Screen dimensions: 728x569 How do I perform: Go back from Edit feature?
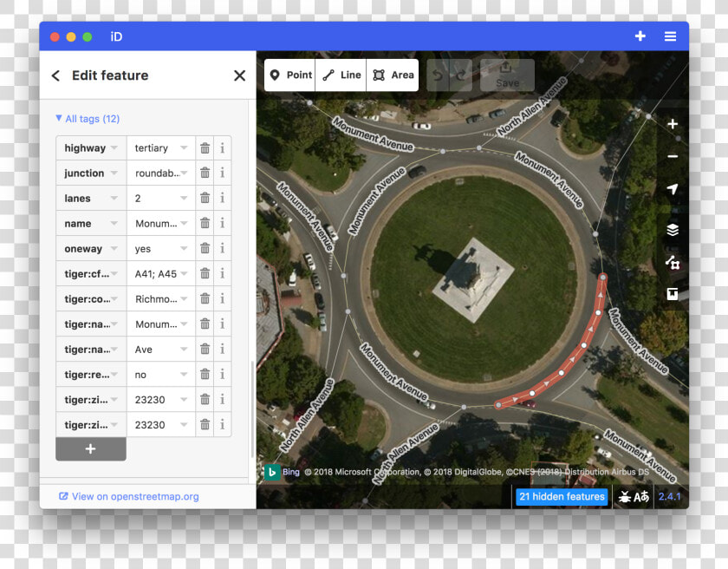point(55,75)
